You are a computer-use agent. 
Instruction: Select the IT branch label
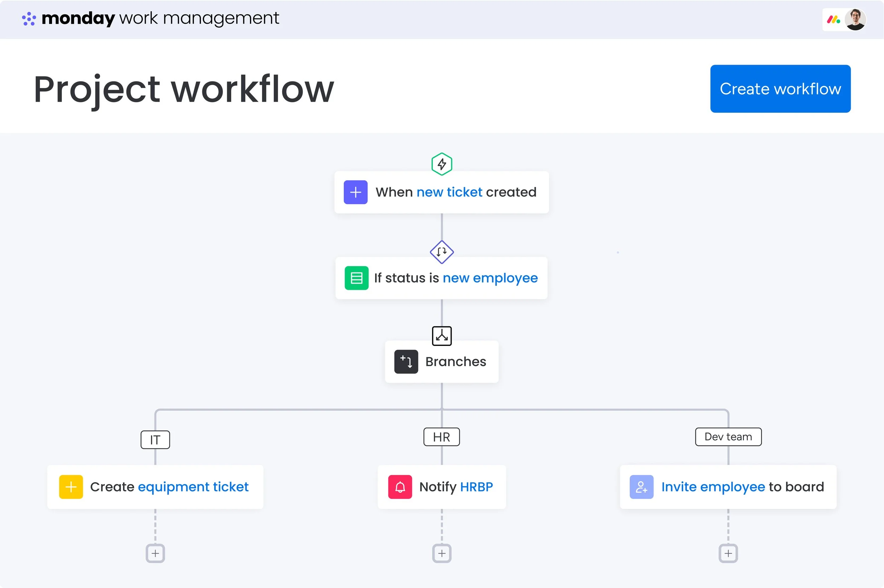click(x=155, y=440)
